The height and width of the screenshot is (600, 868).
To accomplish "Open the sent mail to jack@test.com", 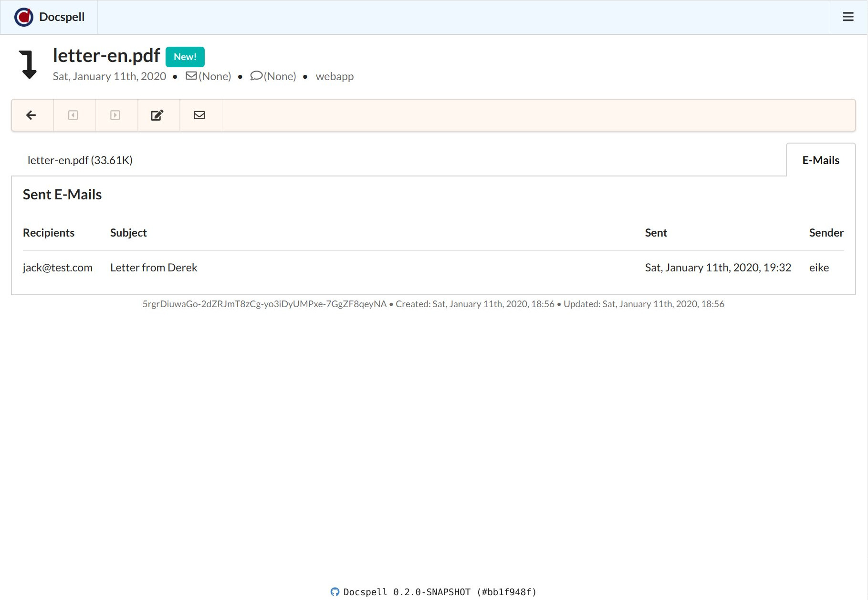I will point(58,268).
